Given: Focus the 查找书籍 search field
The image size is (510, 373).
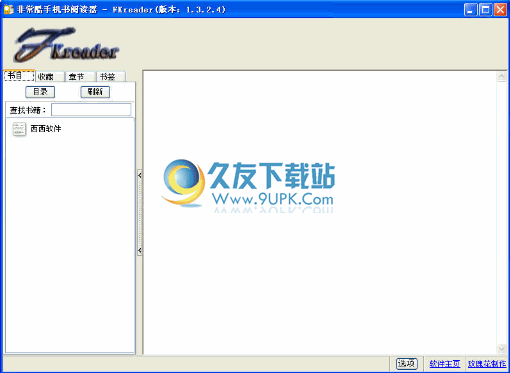Looking at the screenshot, I should click(x=91, y=110).
